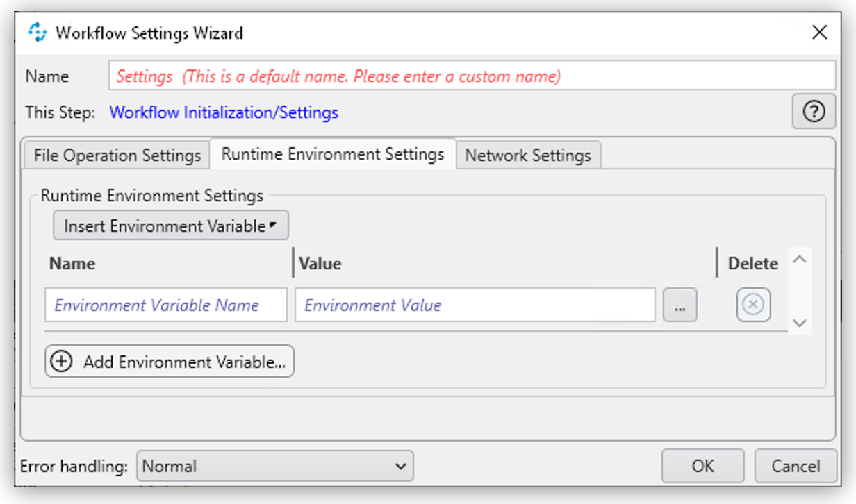Open the Error handling dropdown
This screenshot has height=504, width=856.
(x=274, y=466)
